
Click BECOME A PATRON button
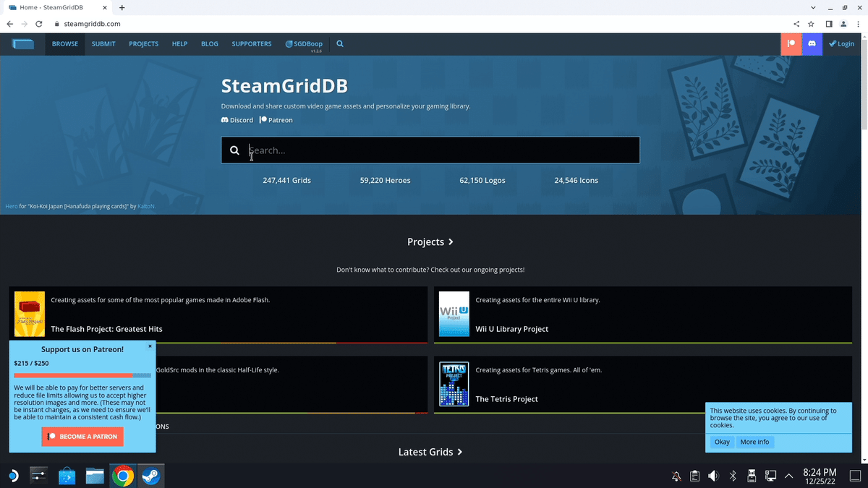(x=82, y=437)
